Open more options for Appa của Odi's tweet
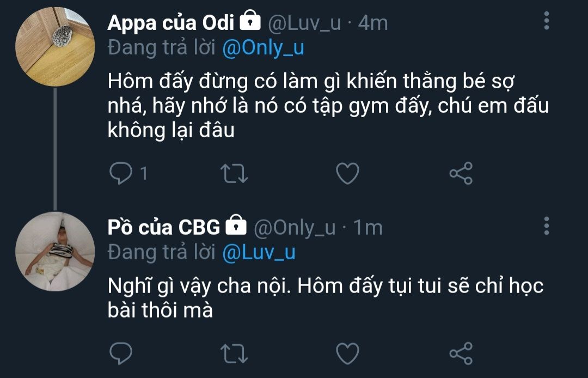The width and height of the screenshot is (588, 378). (547, 21)
